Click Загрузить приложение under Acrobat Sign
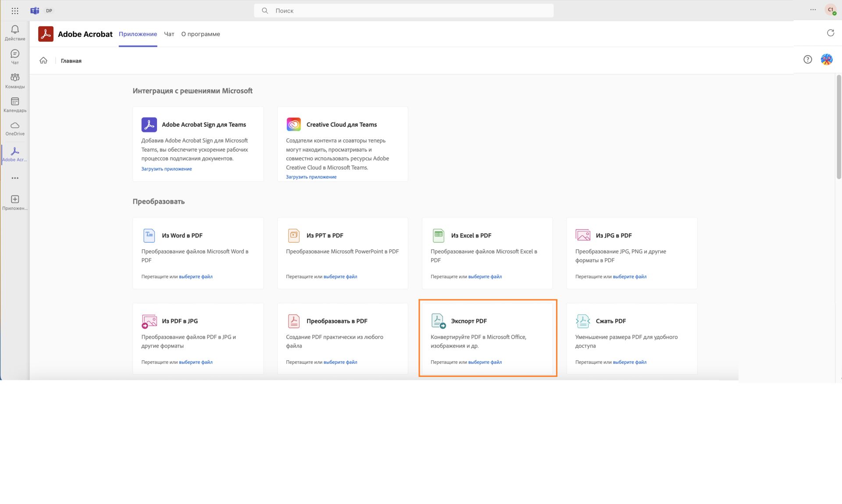 click(167, 169)
